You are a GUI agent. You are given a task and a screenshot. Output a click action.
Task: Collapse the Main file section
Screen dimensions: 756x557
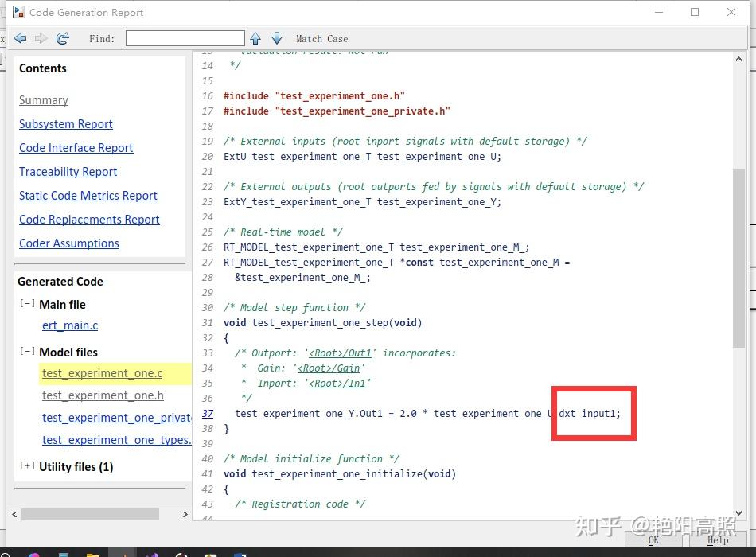(26, 303)
